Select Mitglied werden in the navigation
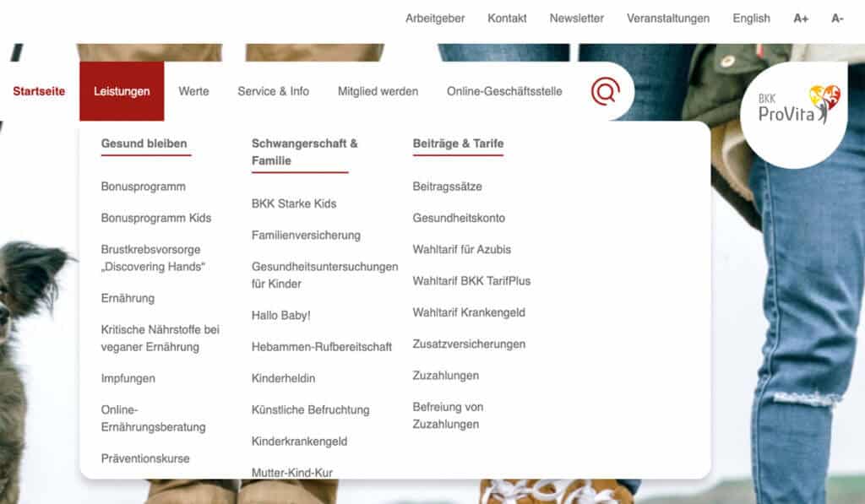This screenshot has width=865, height=504. coord(378,91)
